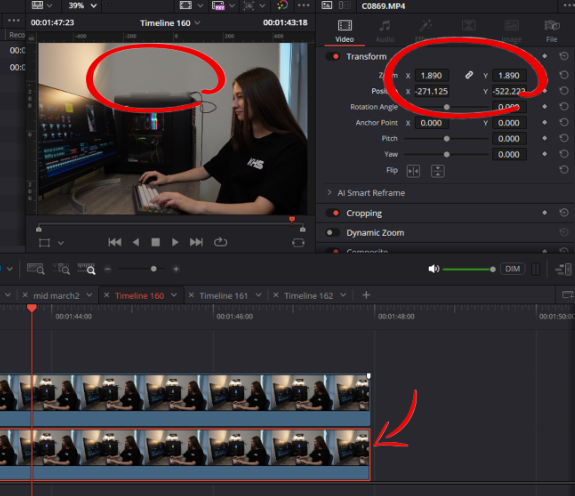Add a new timeline tab
The height and width of the screenshot is (496, 575).
[366, 295]
